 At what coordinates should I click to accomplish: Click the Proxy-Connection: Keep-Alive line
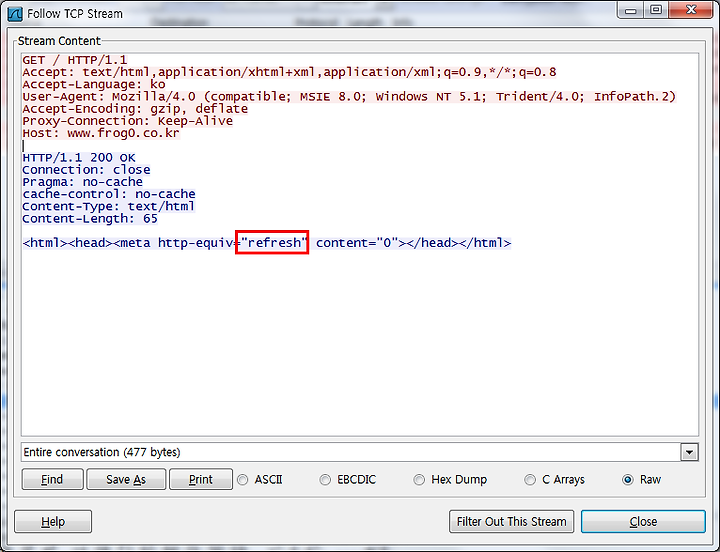128,121
